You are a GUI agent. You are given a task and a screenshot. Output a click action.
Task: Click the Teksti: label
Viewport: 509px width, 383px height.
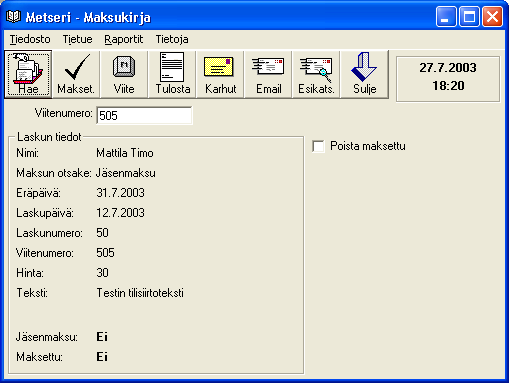tap(32, 293)
